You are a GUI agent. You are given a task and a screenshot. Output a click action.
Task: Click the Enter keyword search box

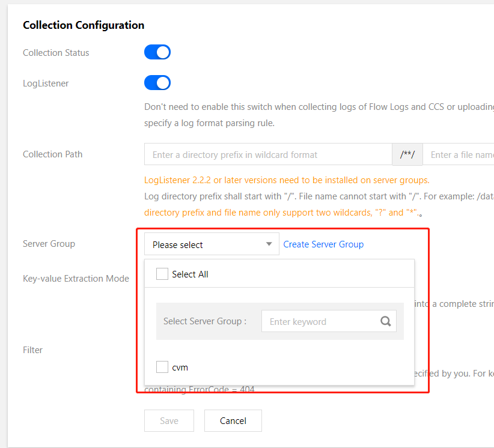point(319,321)
